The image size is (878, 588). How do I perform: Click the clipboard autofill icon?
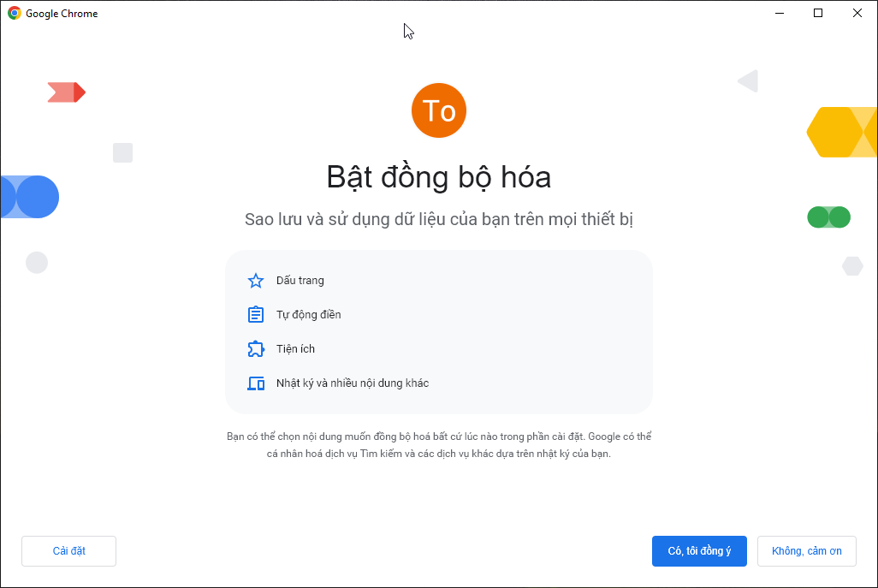(255, 315)
